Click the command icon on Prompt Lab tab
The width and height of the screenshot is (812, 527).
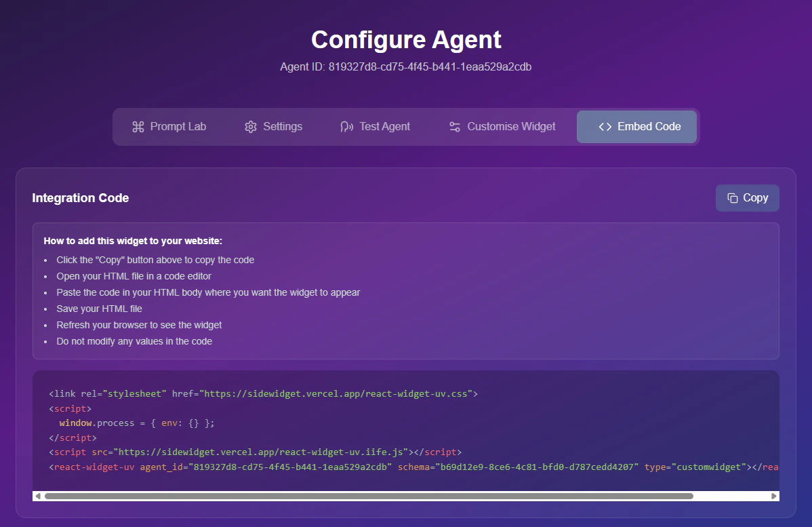tap(138, 126)
